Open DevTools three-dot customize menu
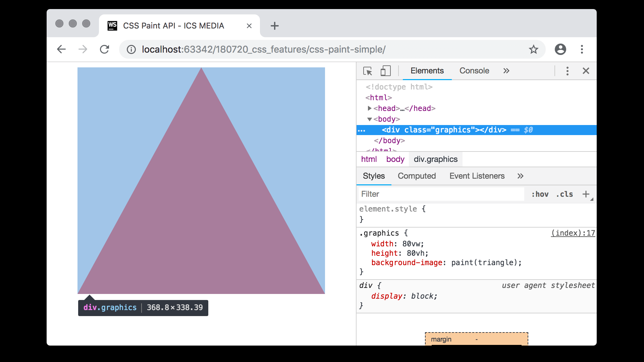 pos(567,71)
